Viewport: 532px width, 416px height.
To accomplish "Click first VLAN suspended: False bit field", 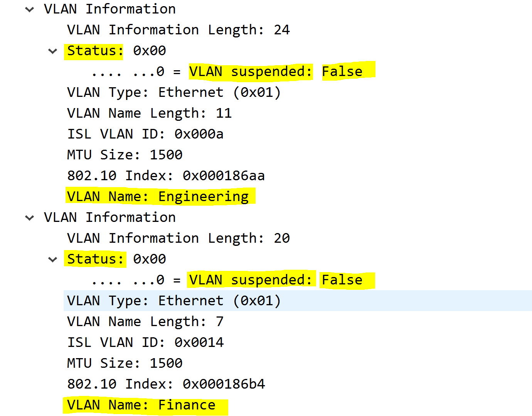I will click(x=227, y=72).
